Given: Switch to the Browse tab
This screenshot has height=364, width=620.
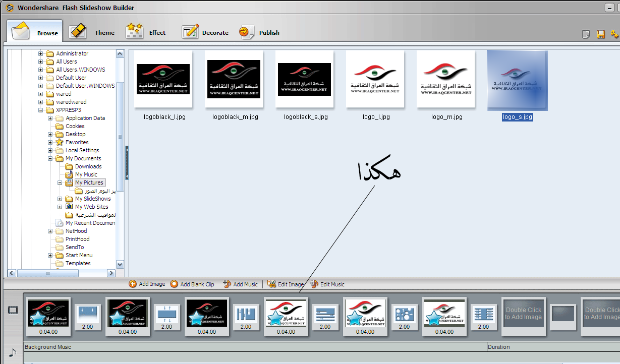Looking at the screenshot, I should 35,31.
